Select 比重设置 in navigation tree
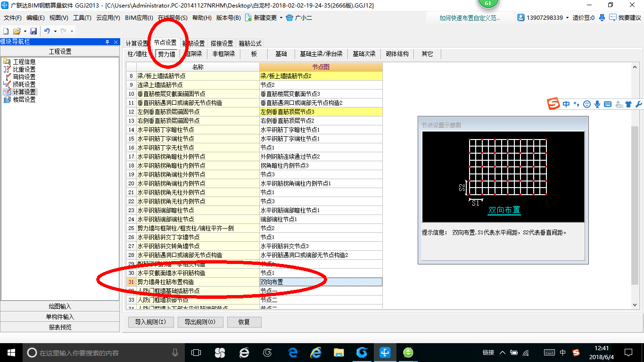 (24, 69)
